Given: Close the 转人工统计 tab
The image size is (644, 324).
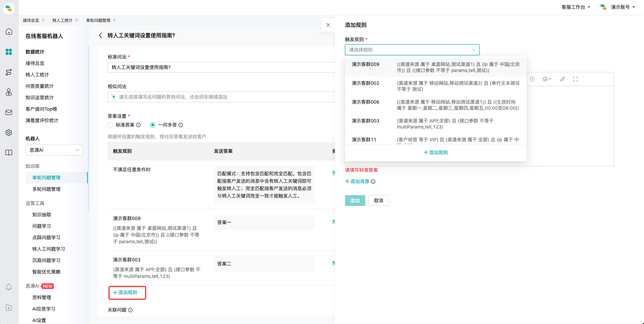Looking at the screenshot, I should tap(77, 20).
